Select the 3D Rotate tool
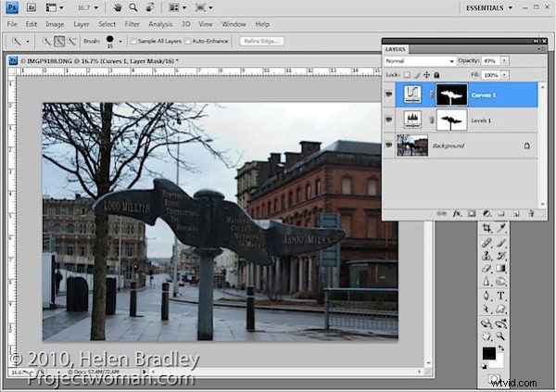Image resolution: width=556 pixels, height=392 pixels. click(x=486, y=323)
